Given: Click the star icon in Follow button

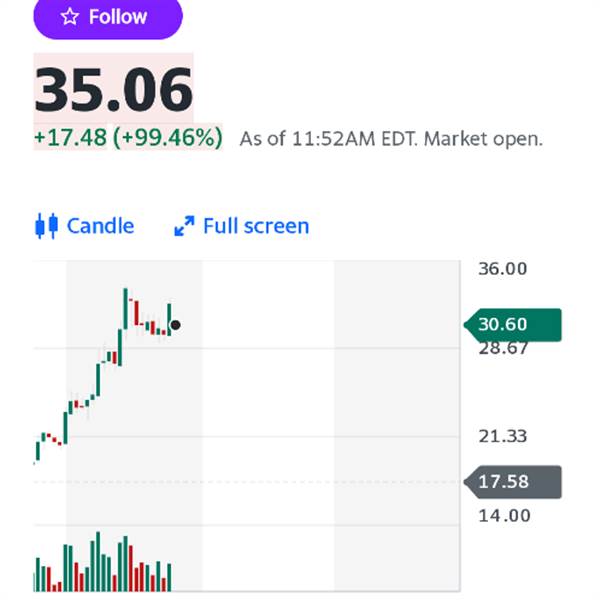Looking at the screenshot, I should 70,17.
